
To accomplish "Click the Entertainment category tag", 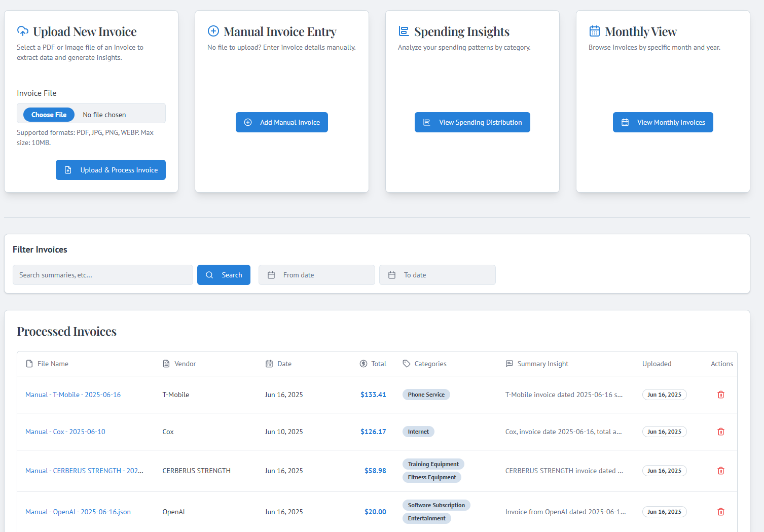I will click(x=427, y=518).
